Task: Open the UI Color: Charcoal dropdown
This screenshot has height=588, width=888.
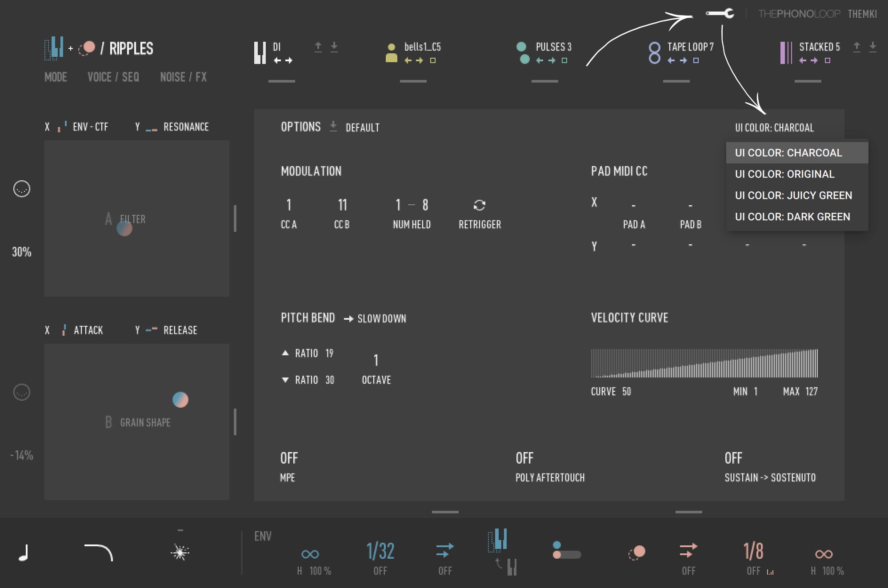Action: [x=774, y=127]
